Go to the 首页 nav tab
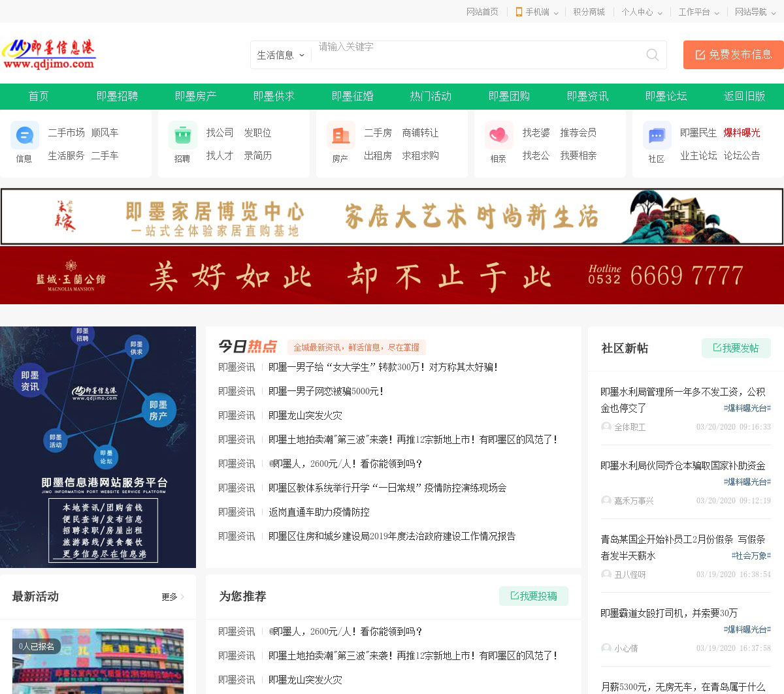Viewport: 784px width, 694px height. [39, 96]
